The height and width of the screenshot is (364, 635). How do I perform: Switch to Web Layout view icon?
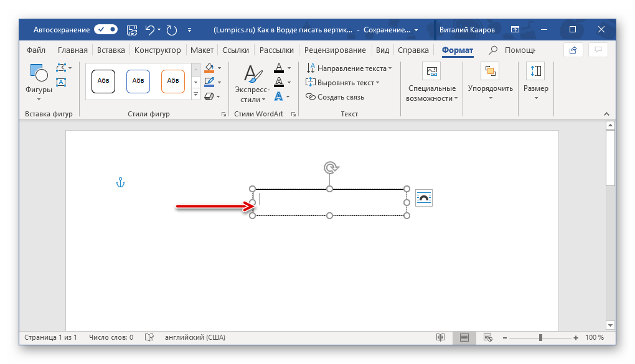coord(487,337)
